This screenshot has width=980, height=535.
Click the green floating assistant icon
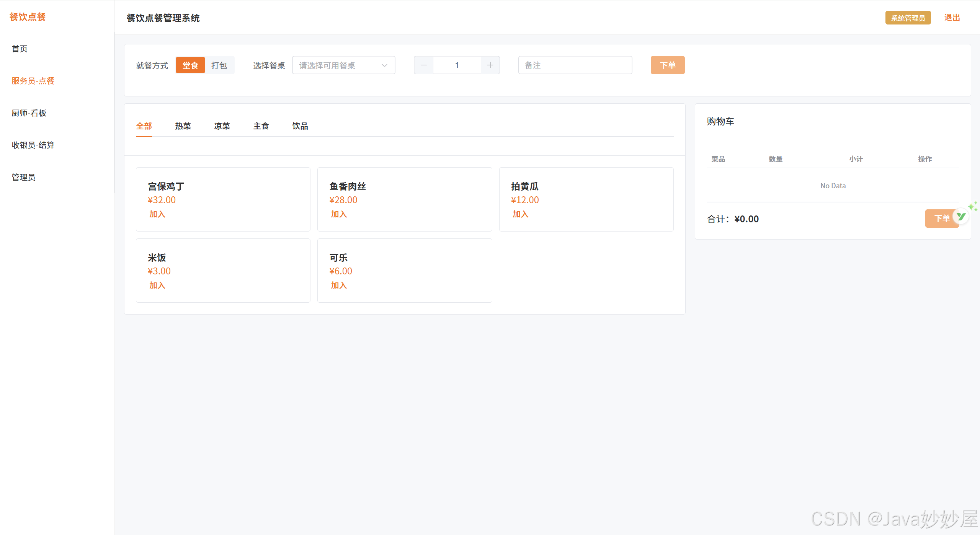[961, 217]
